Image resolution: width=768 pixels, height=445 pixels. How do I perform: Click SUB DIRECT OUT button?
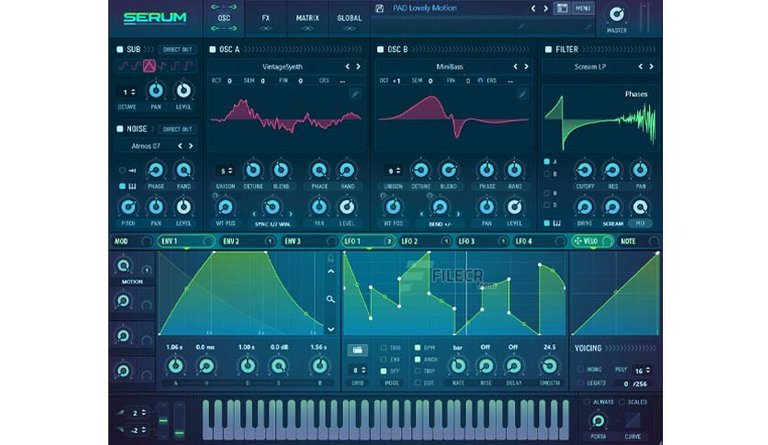(177, 49)
